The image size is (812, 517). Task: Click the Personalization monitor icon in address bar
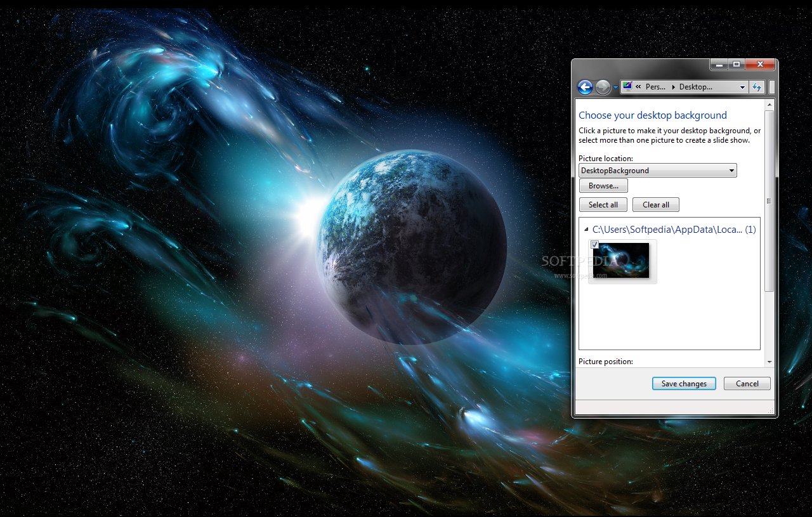(627, 87)
